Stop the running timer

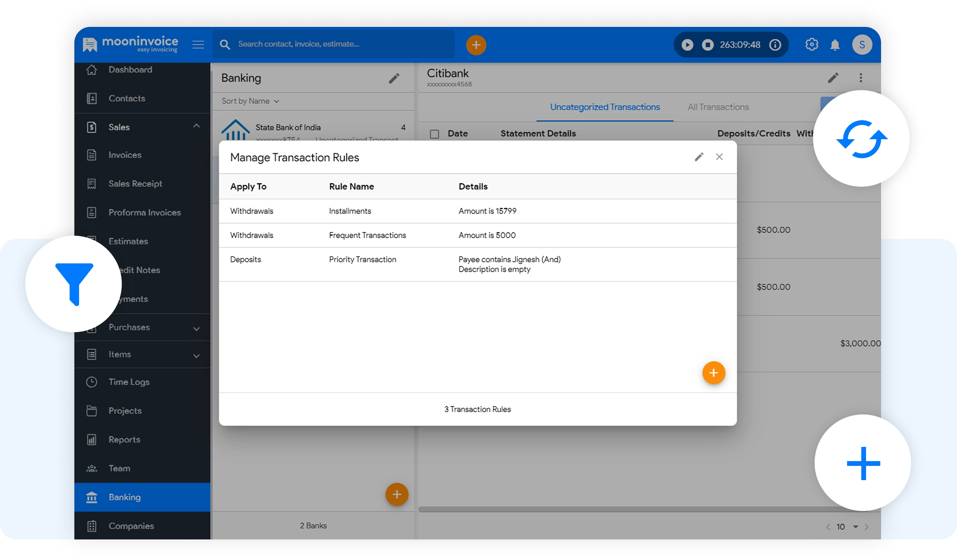tap(707, 45)
